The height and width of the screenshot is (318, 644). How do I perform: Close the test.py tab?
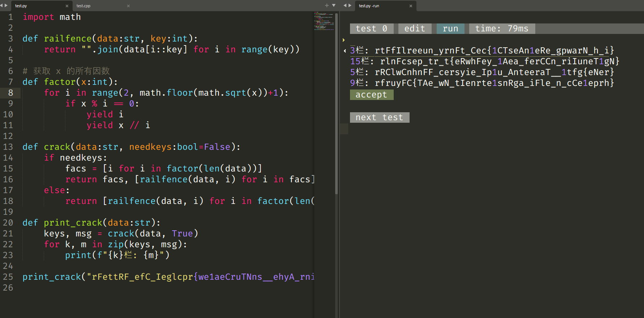67,6
